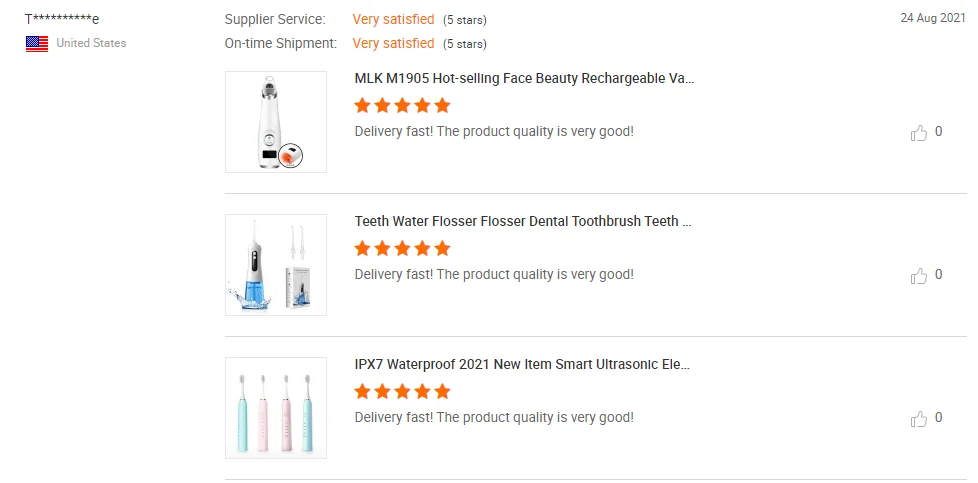Click the five stars under IPX7 Waterproof
This screenshot has width=978, height=483.
402,391
